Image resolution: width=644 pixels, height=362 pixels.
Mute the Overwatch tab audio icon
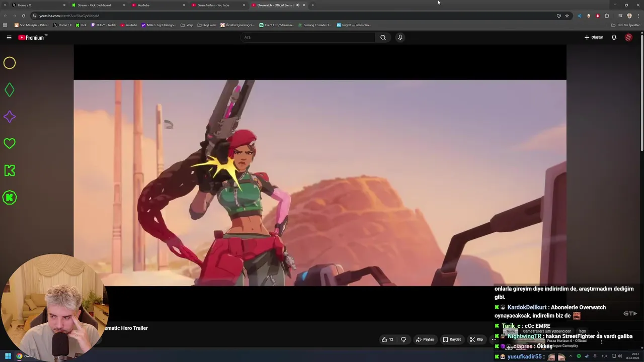pyautogui.click(x=297, y=5)
